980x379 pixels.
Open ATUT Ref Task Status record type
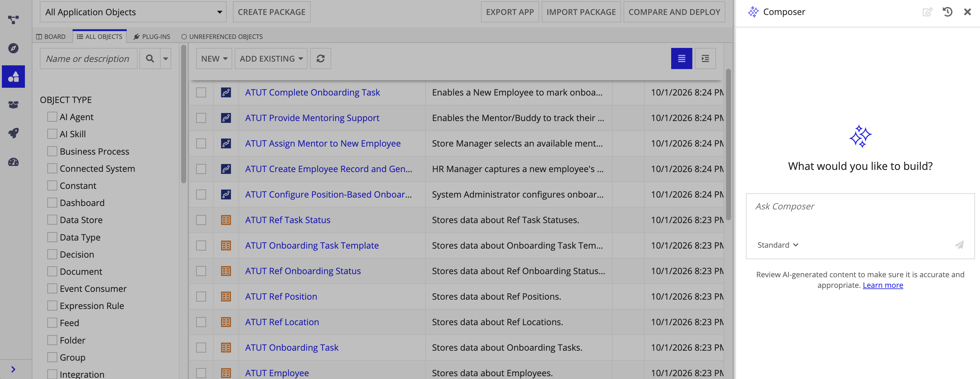tap(288, 220)
